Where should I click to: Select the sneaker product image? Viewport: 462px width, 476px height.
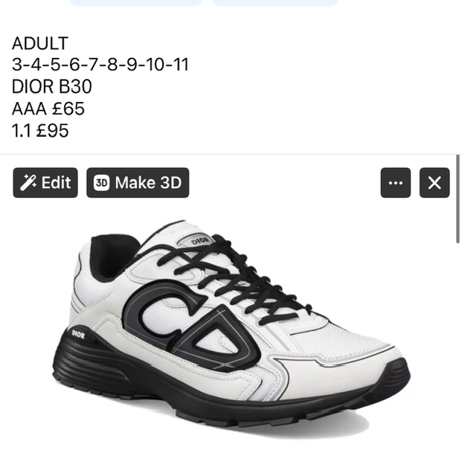point(231,328)
